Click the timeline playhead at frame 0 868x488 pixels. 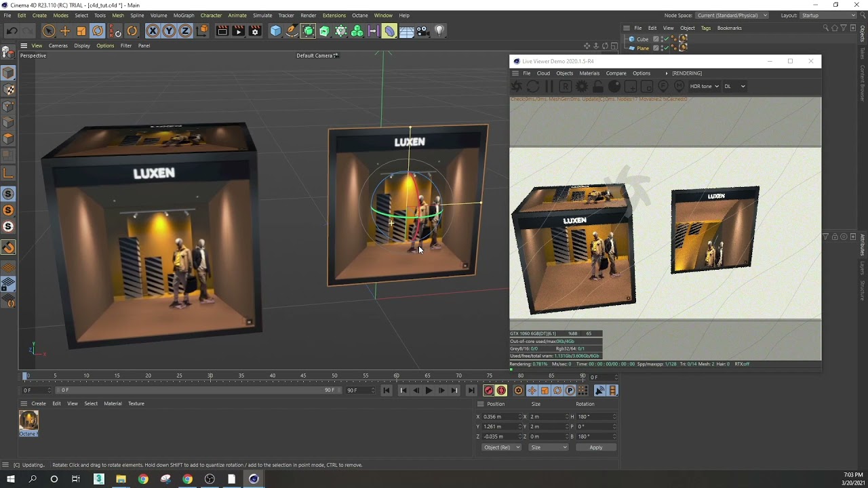point(25,375)
